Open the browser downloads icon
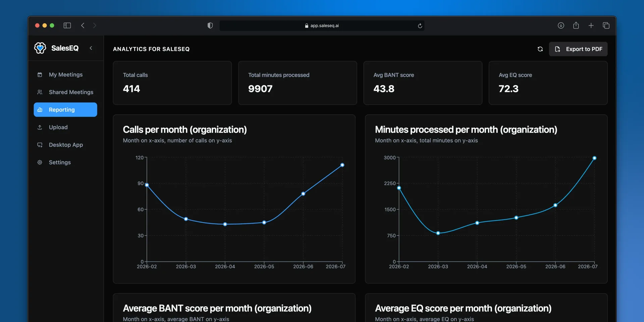644x322 pixels. click(x=561, y=25)
